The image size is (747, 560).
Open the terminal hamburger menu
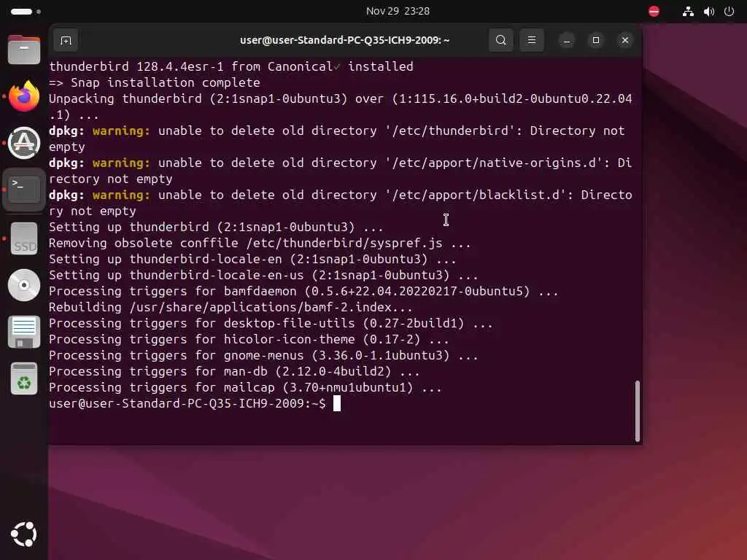click(532, 40)
